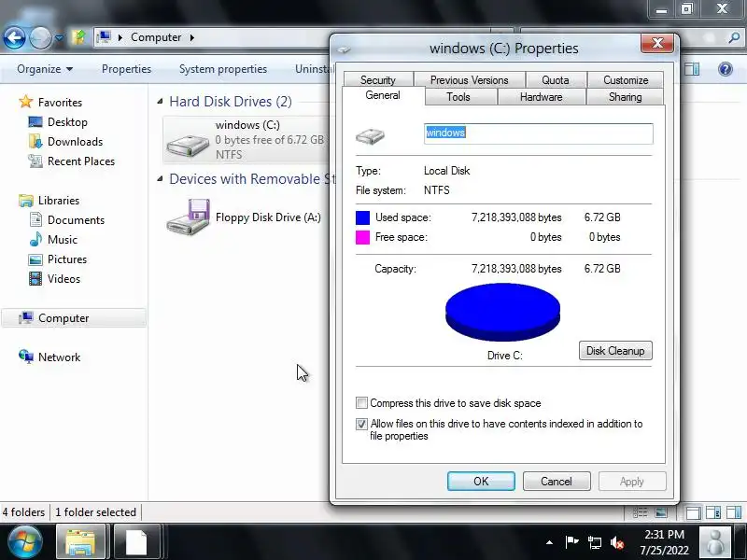Select Computer in the navigation pane

[x=74, y=318]
